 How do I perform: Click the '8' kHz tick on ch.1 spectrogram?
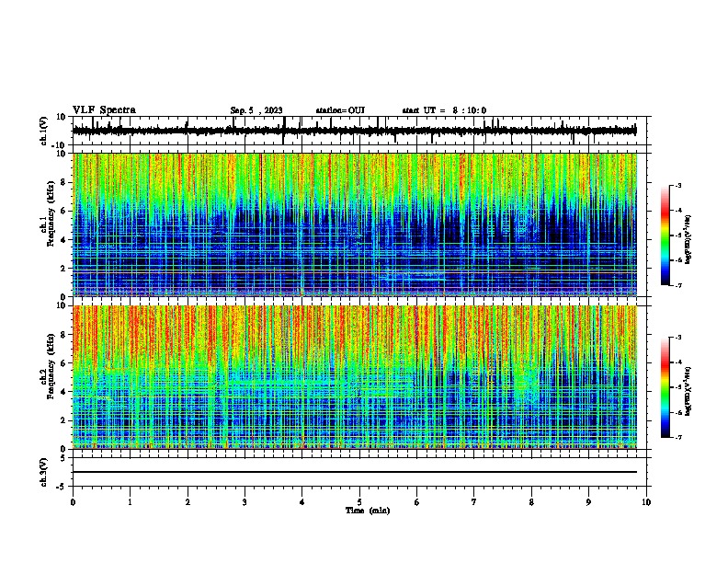point(64,182)
